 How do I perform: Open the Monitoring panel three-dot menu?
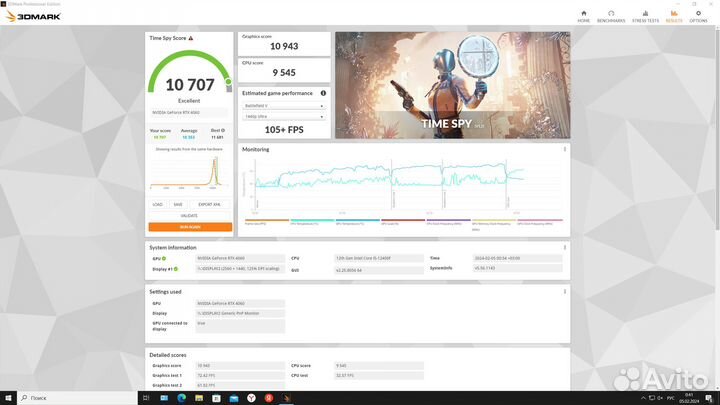[x=565, y=149]
